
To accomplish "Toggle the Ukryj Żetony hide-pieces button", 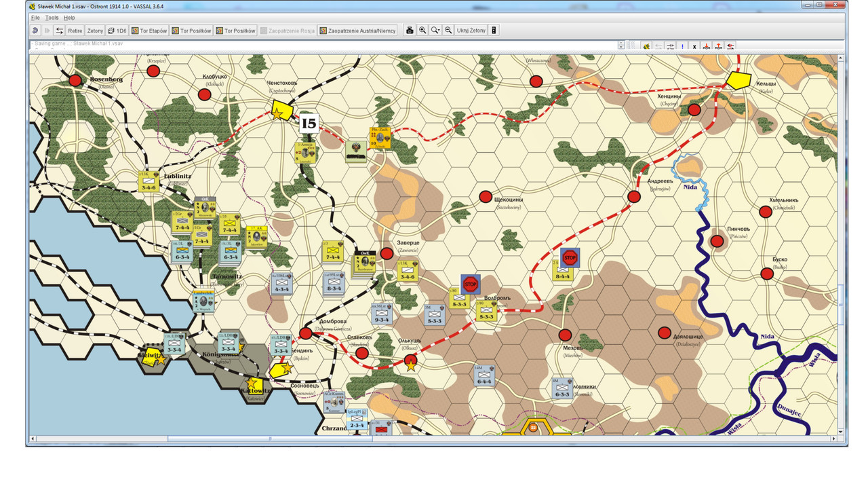I will 471,31.
